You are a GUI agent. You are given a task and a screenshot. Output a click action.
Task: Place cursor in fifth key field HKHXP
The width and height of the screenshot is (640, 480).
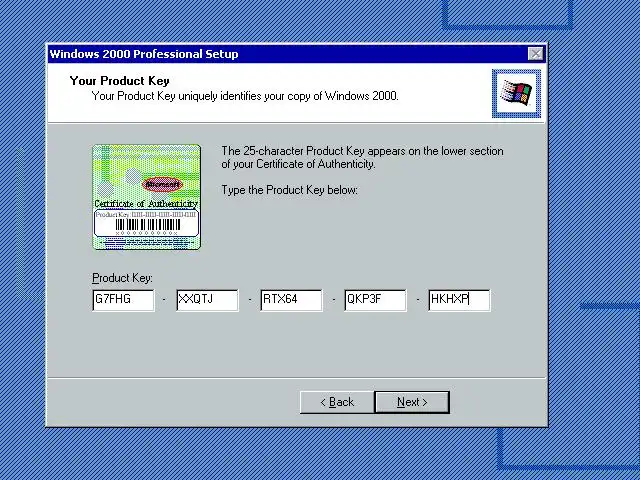tap(460, 300)
